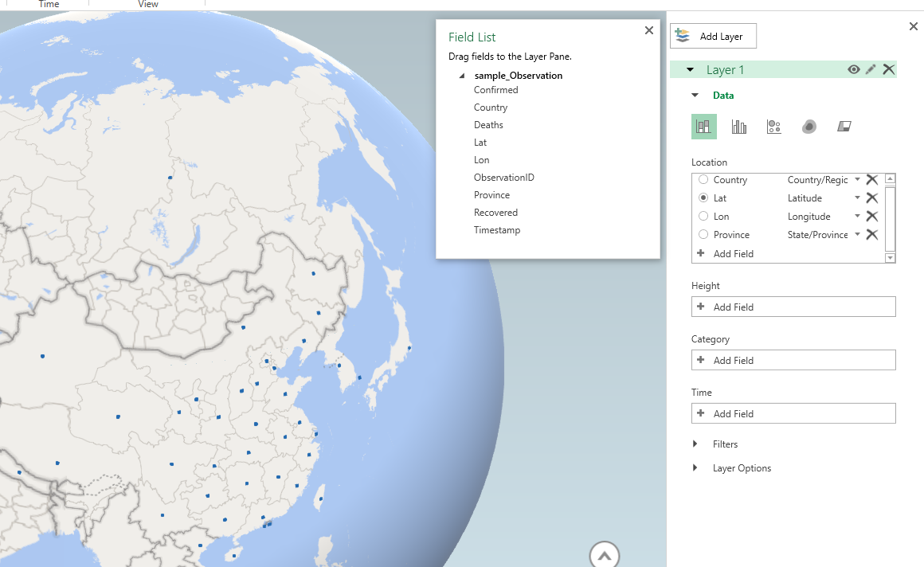Image resolution: width=924 pixels, height=567 pixels.
Task: Select the Country radio button
Action: (703, 180)
